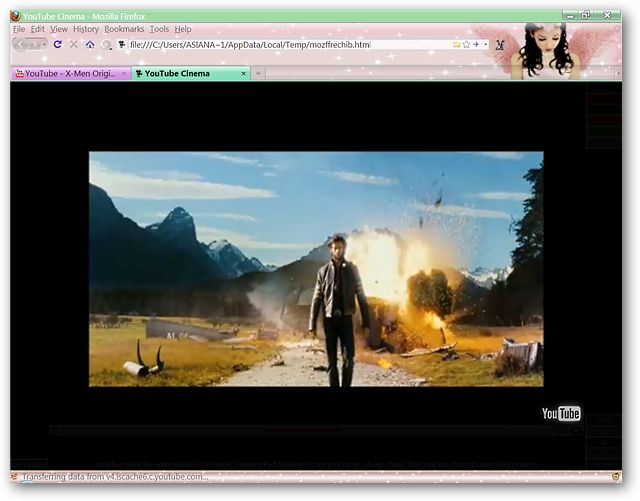The width and height of the screenshot is (640, 501).
Task: Click 'Transferring data from v4.lscache6.c.youtube.com' status text
Action: click(x=115, y=477)
